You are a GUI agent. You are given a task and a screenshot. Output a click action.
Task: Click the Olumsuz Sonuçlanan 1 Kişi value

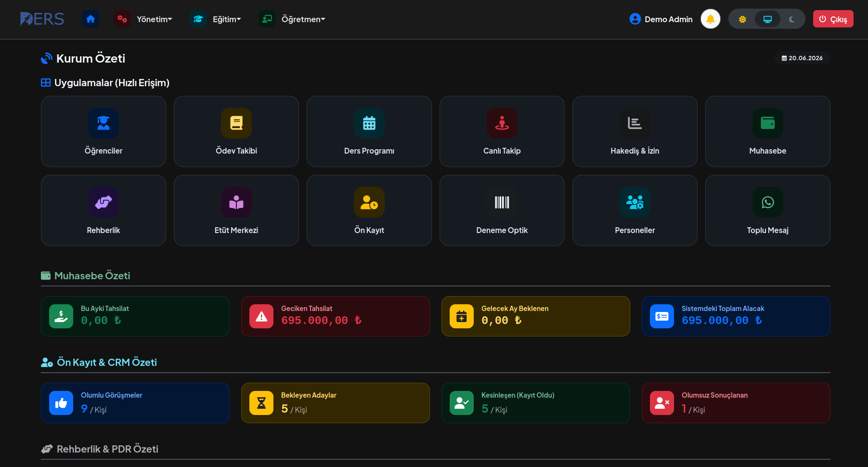pyautogui.click(x=693, y=409)
